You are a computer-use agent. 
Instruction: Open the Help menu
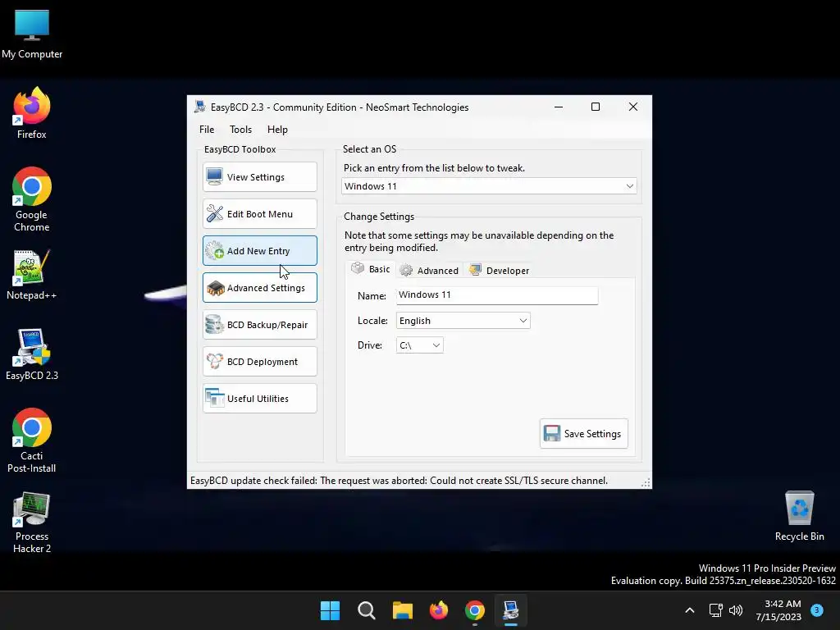tap(277, 129)
